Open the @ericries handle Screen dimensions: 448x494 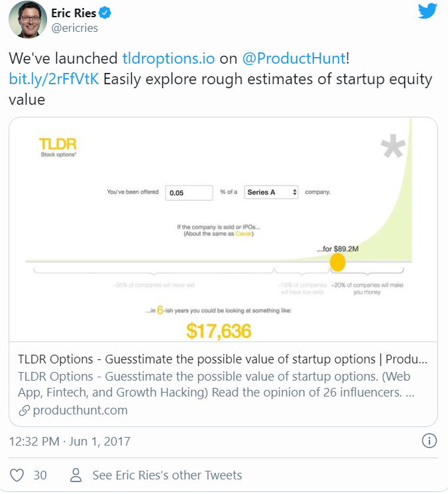pos(75,28)
